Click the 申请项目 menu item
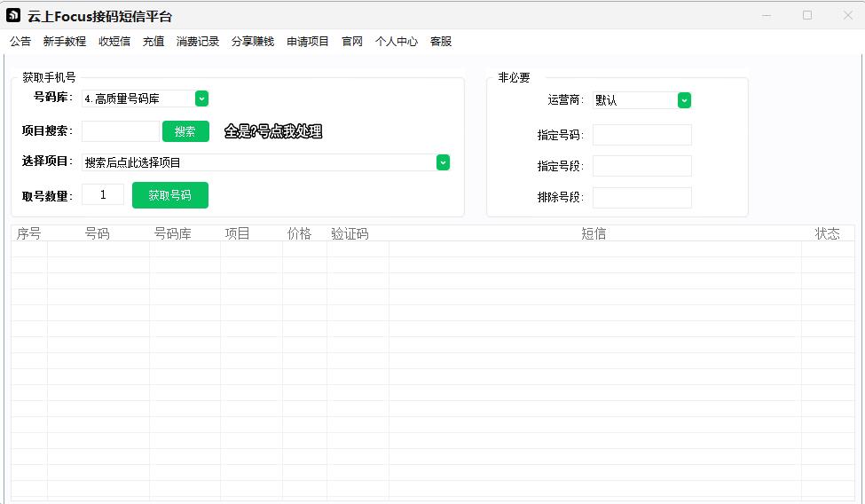This screenshot has width=865, height=504. point(308,42)
